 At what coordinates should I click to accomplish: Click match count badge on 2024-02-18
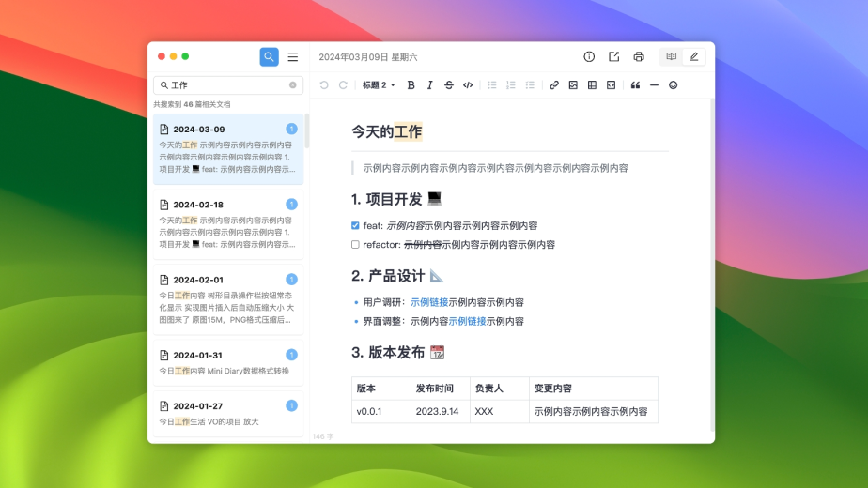pos(292,205)
